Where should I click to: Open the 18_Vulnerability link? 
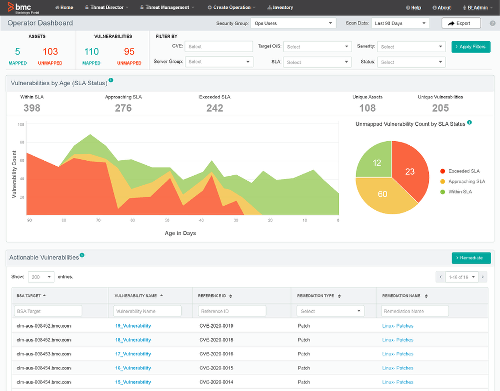133,340
